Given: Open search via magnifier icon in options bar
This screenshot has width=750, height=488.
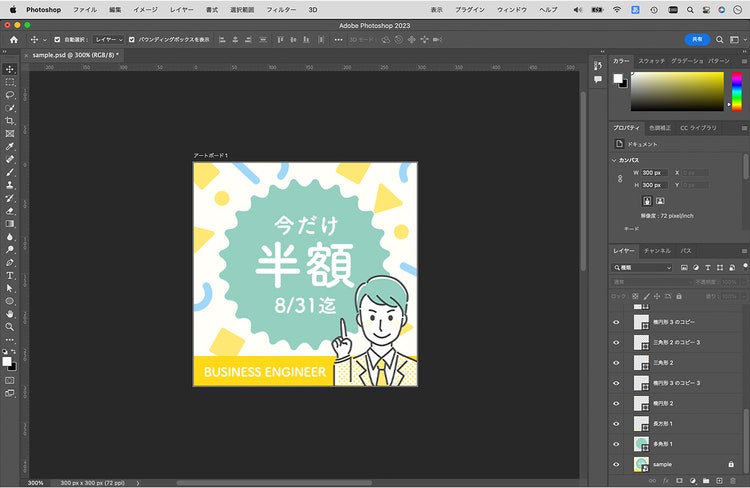Looking at the screenshot, I should point(719,40).
